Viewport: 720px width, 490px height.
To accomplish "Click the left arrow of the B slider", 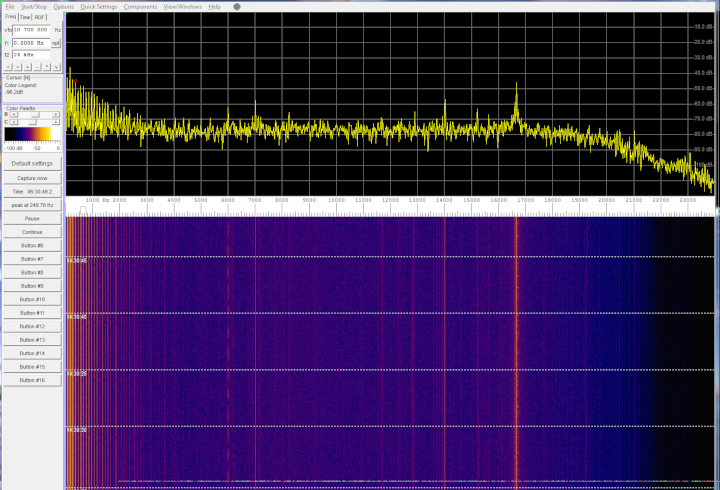I will point(14,114).
